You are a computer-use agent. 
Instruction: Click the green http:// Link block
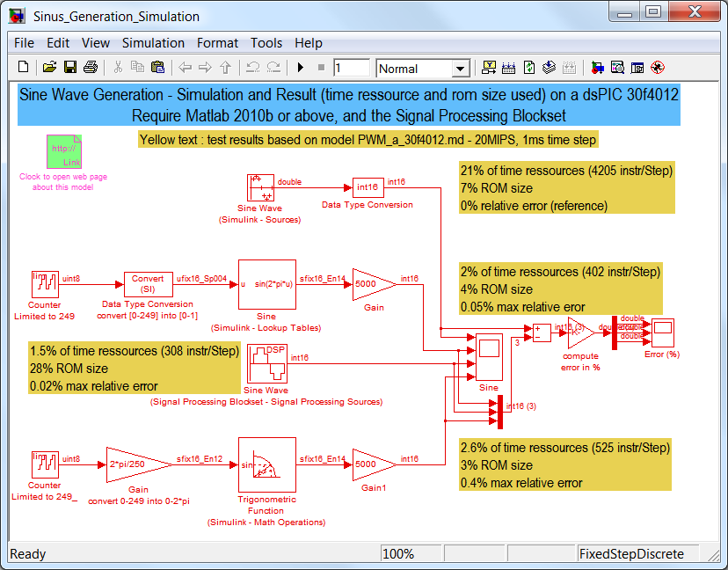pos(64,151)
